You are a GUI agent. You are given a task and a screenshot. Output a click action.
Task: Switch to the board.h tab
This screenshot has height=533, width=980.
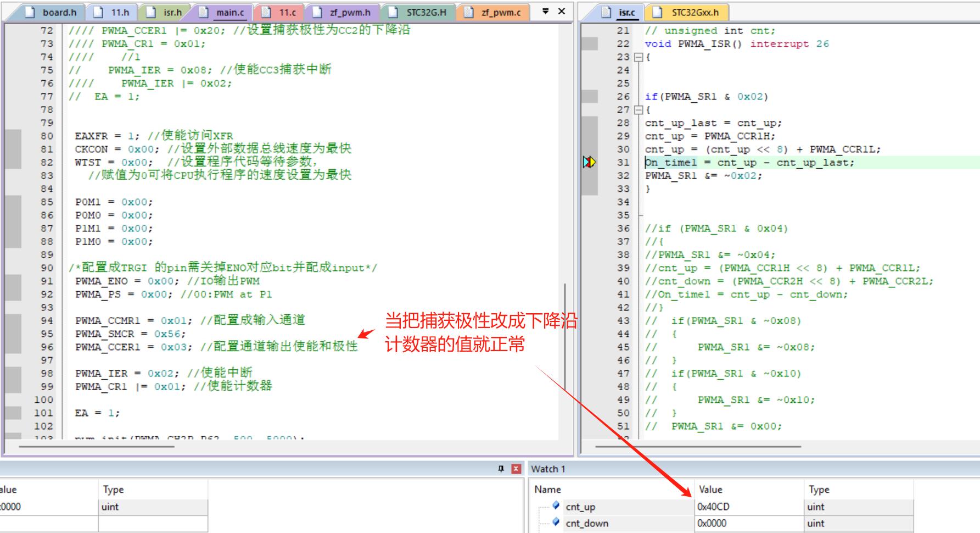[x=53, y=12]
